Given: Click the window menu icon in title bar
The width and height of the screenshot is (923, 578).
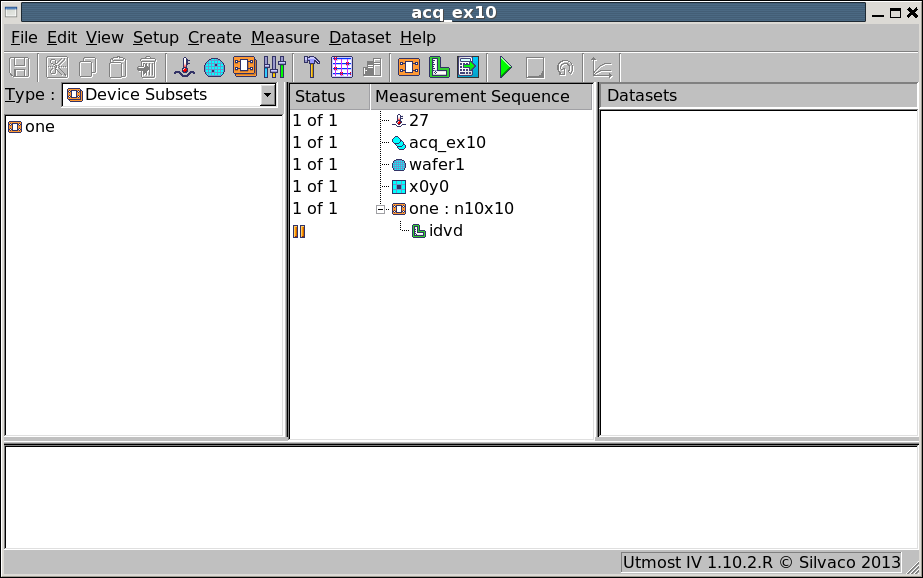Looking at the screenshot, I should tap(11, 12).
